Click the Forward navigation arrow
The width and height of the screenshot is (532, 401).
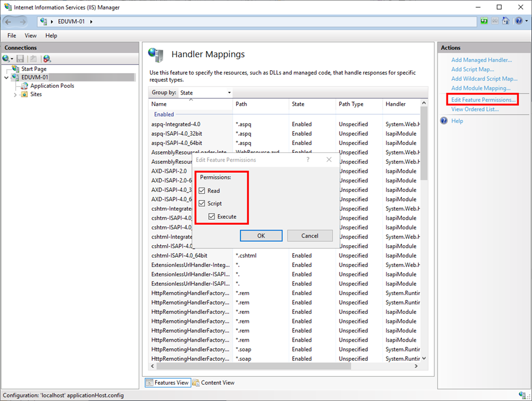coord(23,22)
